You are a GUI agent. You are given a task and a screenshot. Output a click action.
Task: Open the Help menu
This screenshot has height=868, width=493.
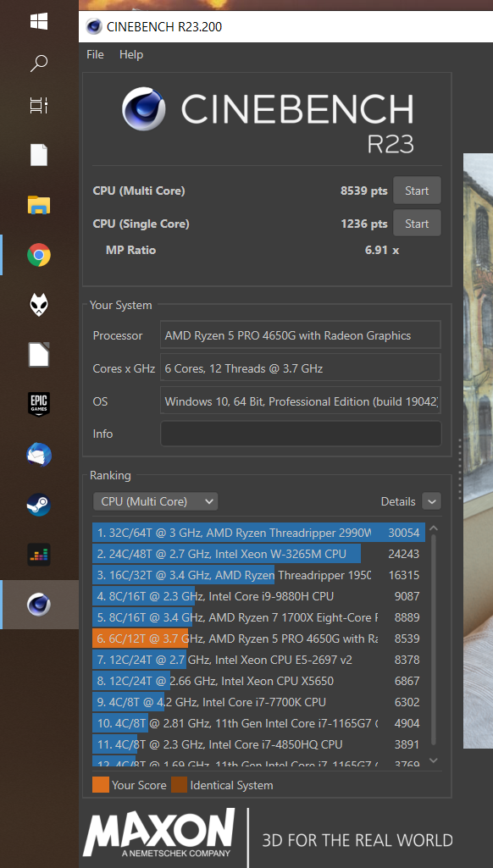point(131,54)
